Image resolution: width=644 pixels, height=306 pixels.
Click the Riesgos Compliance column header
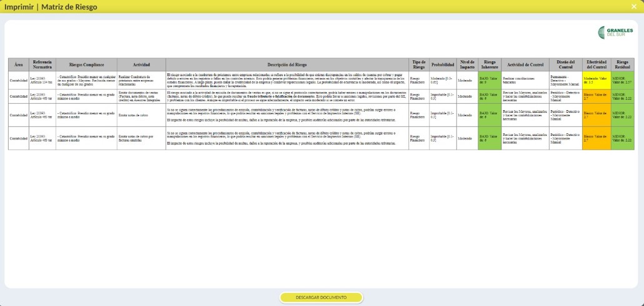click(x=86, y=65)
